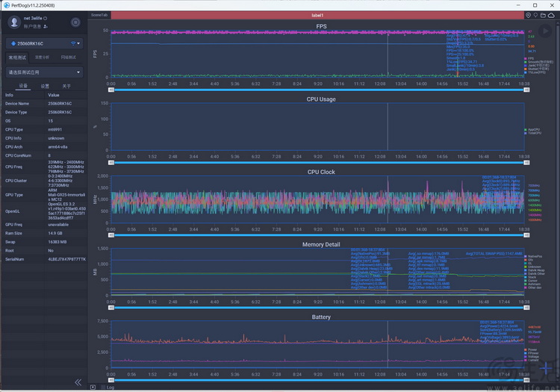Click the logout power icon beside username

(x=46, y=18)
